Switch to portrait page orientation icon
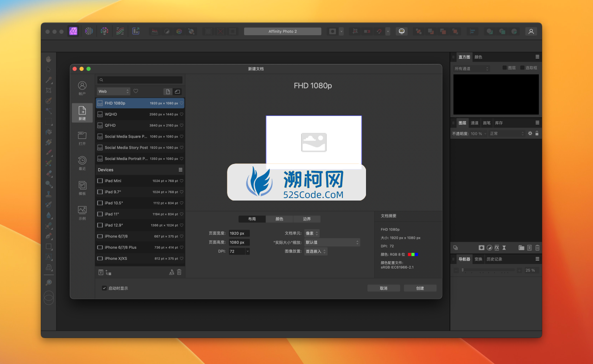Viewport: 593px width, 364px height. [x=168, y=91]
